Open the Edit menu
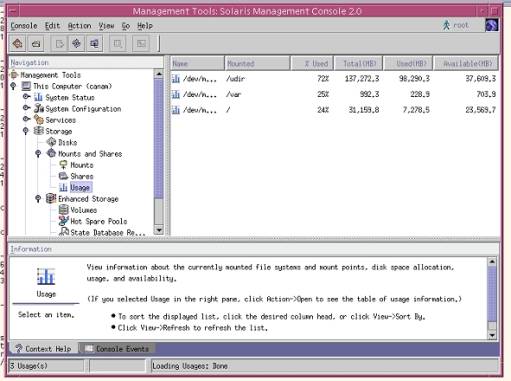 click(x=52, y=26)
